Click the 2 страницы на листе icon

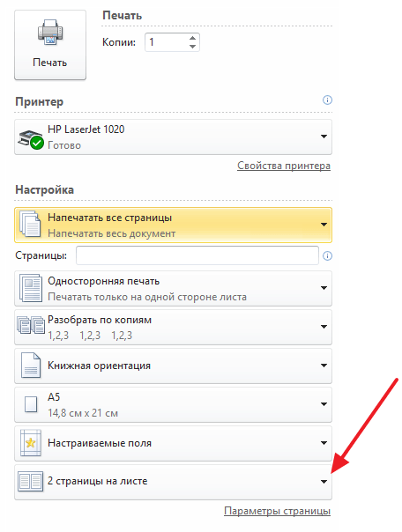30,482
